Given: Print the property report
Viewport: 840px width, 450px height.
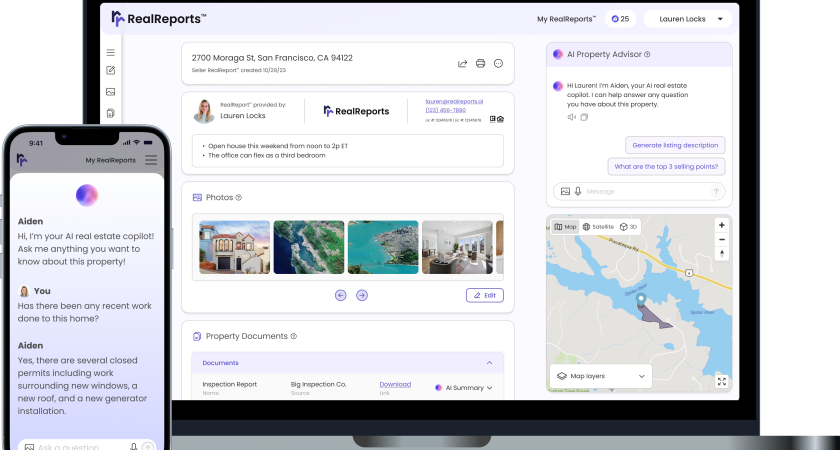Looking at the screenshot, I should pos(481,63).
